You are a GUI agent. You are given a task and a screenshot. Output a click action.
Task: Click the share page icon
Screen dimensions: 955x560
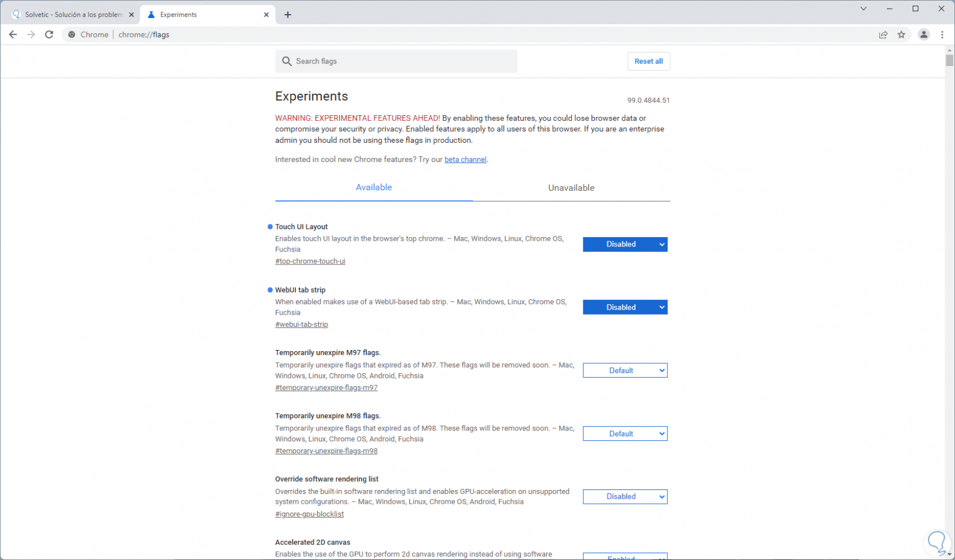(883, 35)
